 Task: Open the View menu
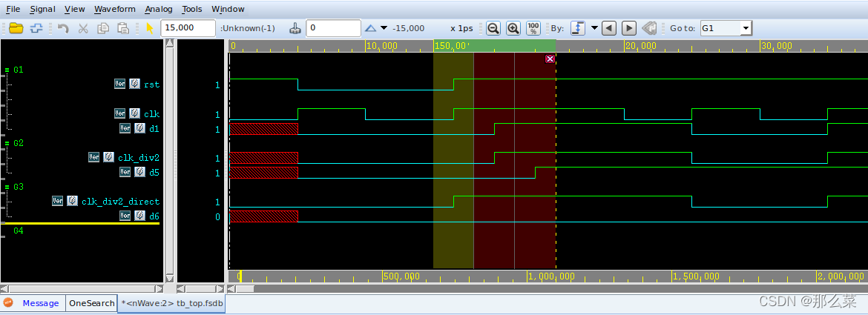75,9
